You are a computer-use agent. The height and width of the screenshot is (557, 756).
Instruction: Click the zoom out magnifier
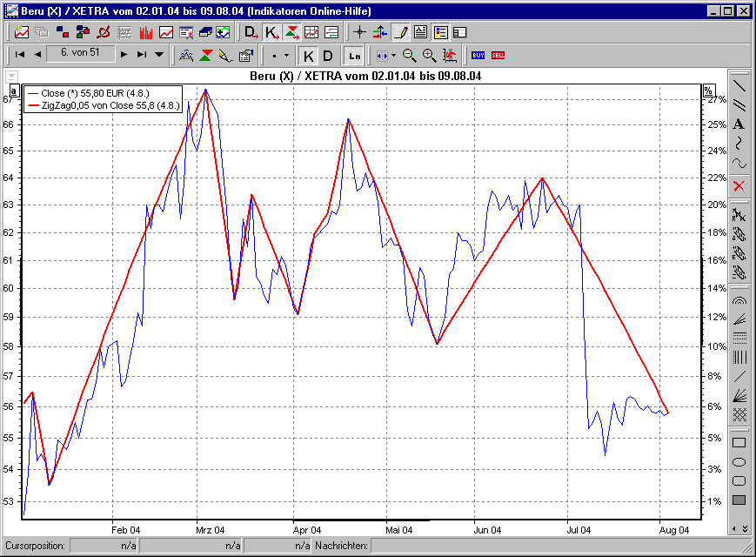(410, 55)
